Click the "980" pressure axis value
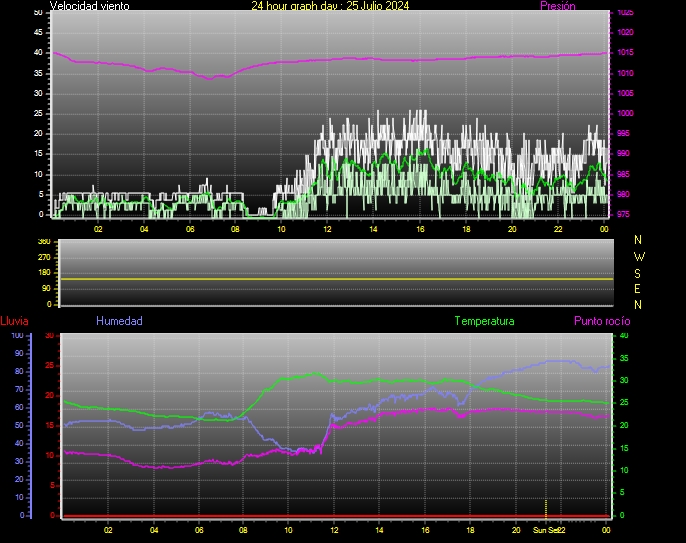The image size is (686, 543). pyautogui.click(x=623, y=194)
